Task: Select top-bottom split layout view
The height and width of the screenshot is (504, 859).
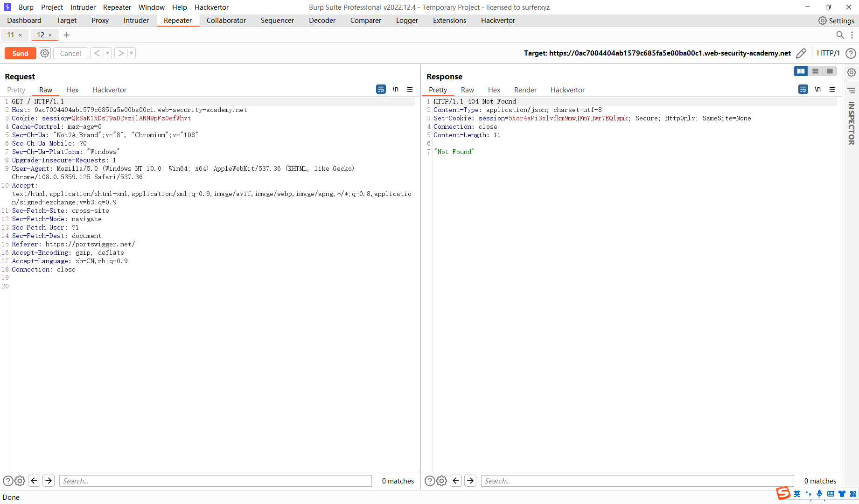Action: coord(815,71)
